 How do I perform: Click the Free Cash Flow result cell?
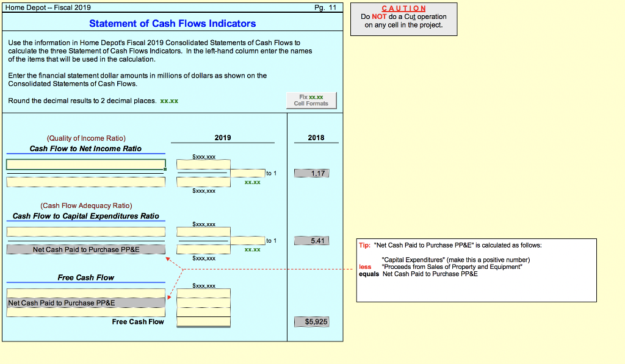203,321
